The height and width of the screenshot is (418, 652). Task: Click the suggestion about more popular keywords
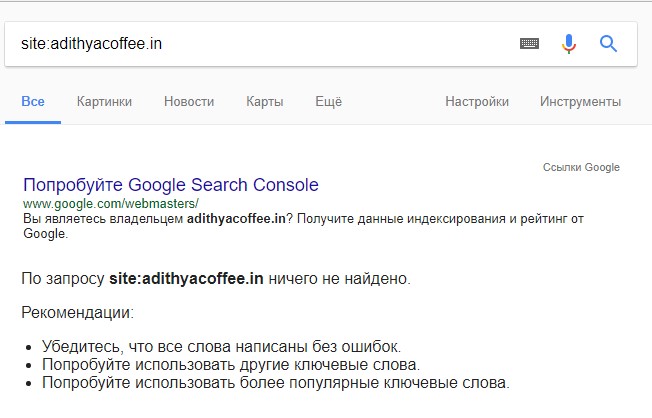pos(275,382)
